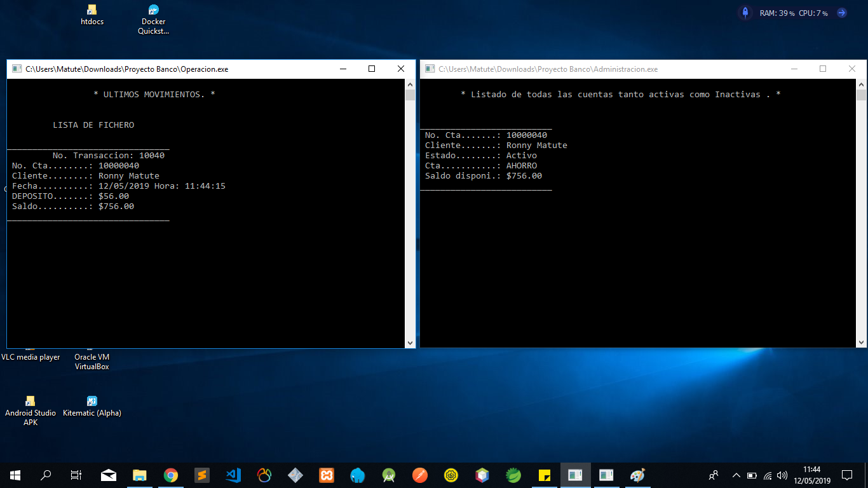This screenshot has width=868, height=488.
Task: Click the rocket icon in RAM widget
Action: 745,13
